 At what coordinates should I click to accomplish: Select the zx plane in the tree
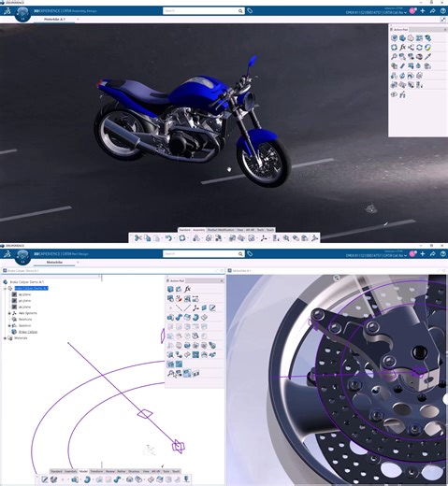[24, 307]
